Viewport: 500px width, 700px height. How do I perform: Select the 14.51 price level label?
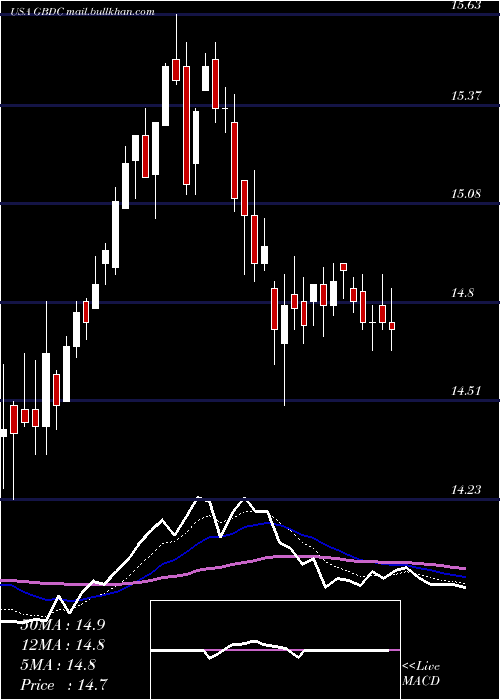click(x=465, y=391)
